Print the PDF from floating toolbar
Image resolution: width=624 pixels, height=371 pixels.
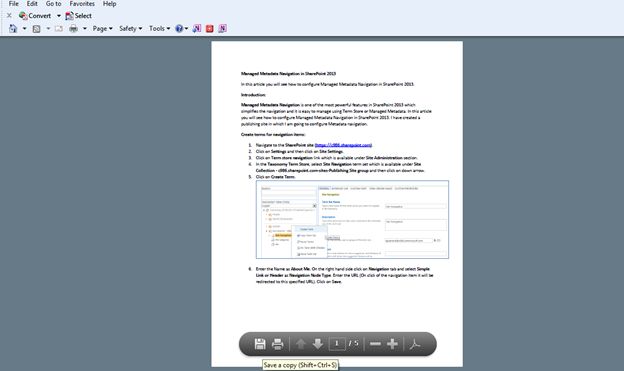click(277, 344)
